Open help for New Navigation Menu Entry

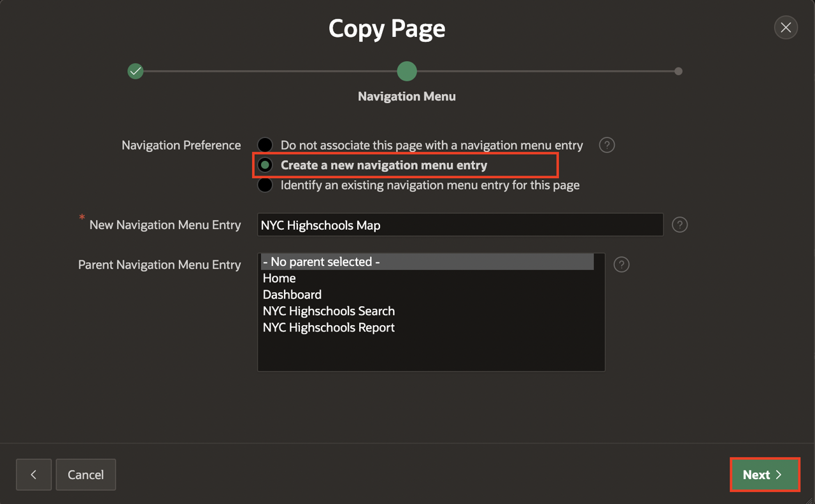679,225
